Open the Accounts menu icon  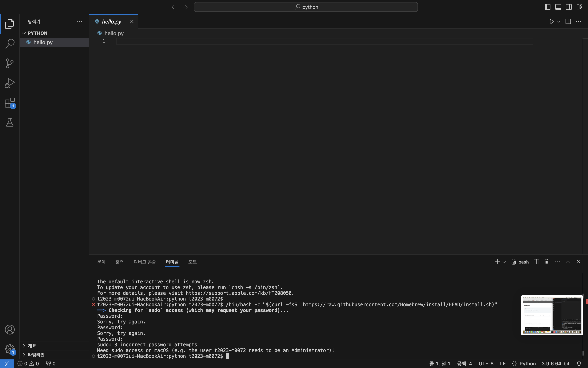[9, 330]
